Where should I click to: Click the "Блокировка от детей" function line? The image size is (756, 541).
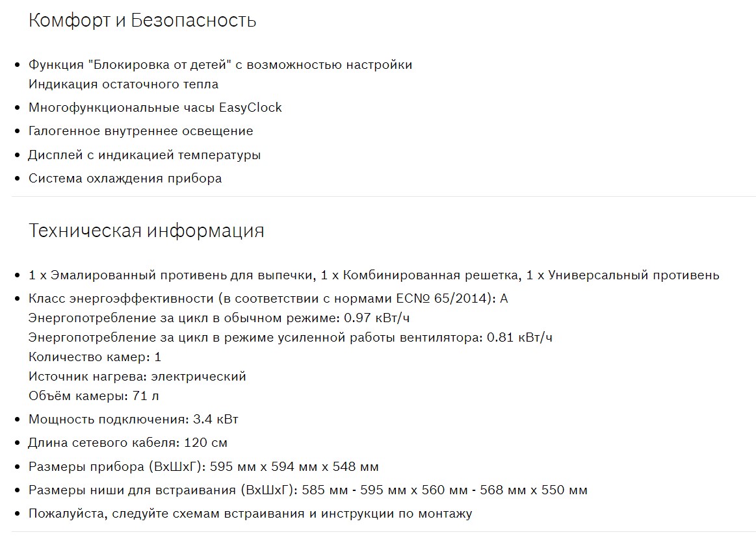[x=220, y=65]
